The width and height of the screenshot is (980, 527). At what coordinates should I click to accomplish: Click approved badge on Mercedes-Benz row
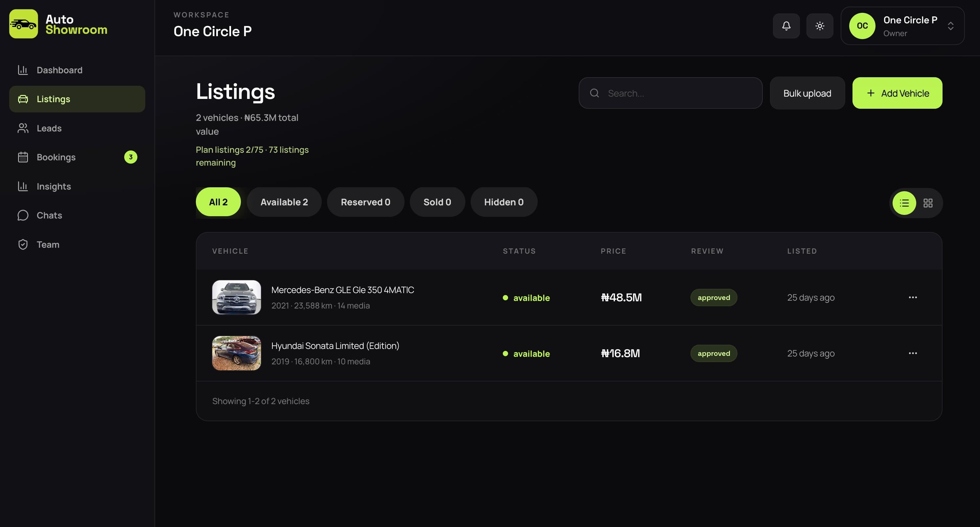coord(714,297)
